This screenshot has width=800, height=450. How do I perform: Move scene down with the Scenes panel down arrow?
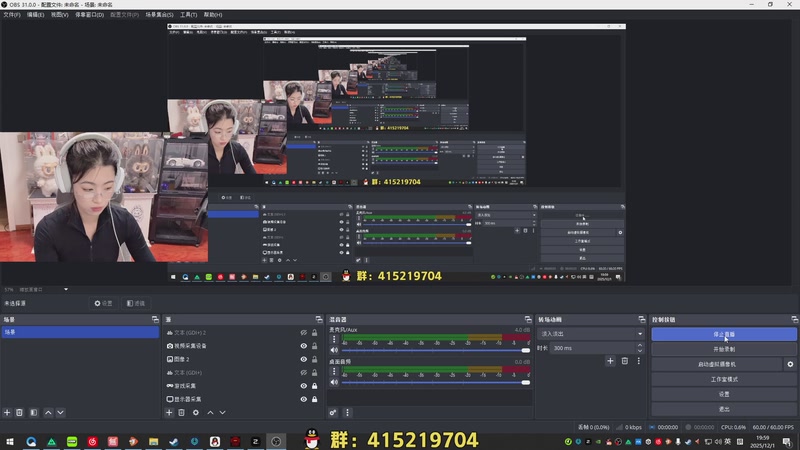click(x=60, y=412)
